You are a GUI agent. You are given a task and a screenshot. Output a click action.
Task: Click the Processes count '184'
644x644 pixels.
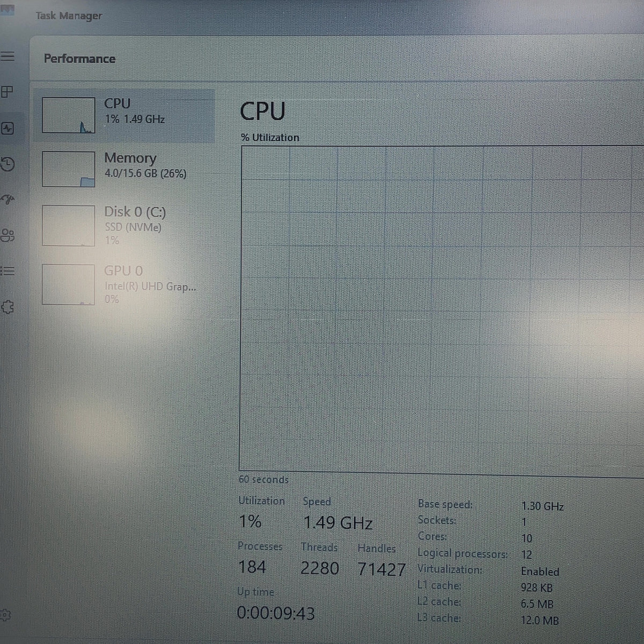click(252, 567)
